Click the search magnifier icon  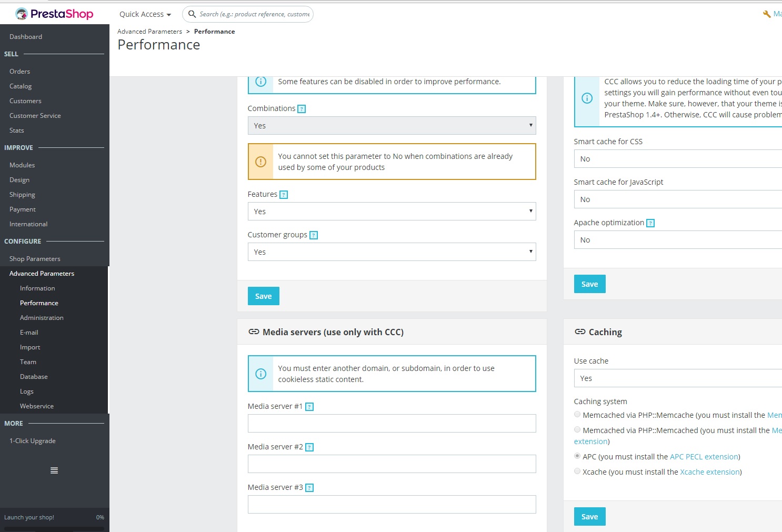coord(192,14)
